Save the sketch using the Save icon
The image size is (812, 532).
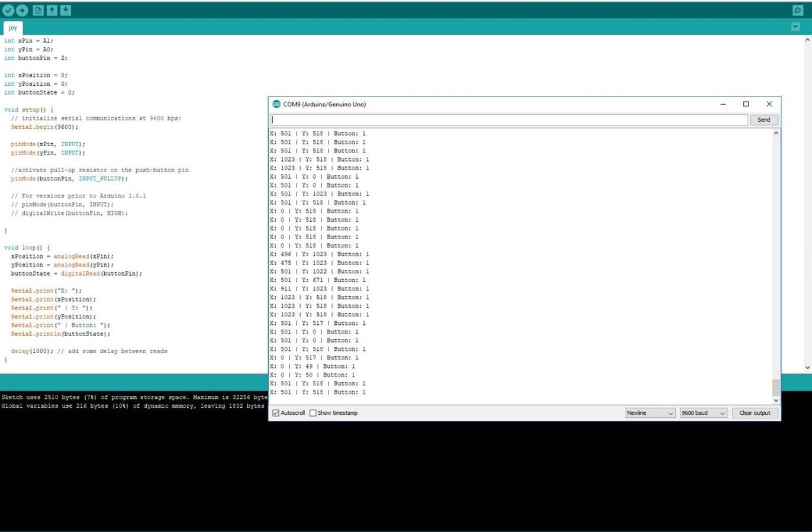click(x=66, y=10)
